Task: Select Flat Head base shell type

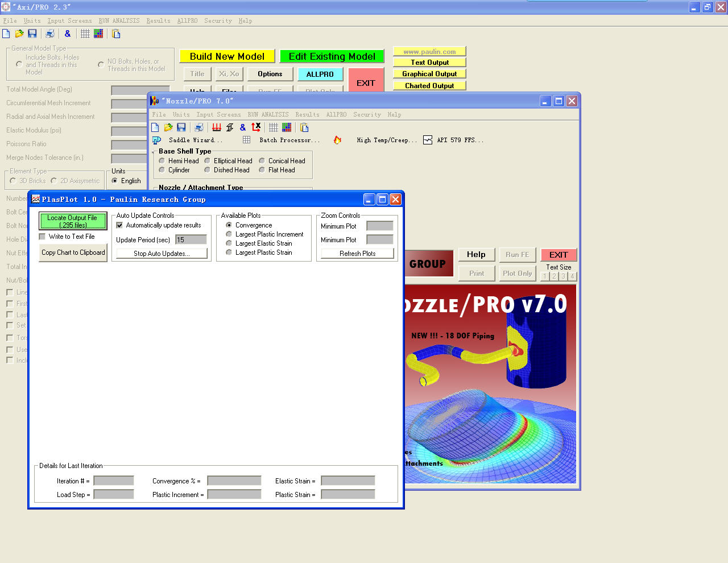Action: click(262, 170)
